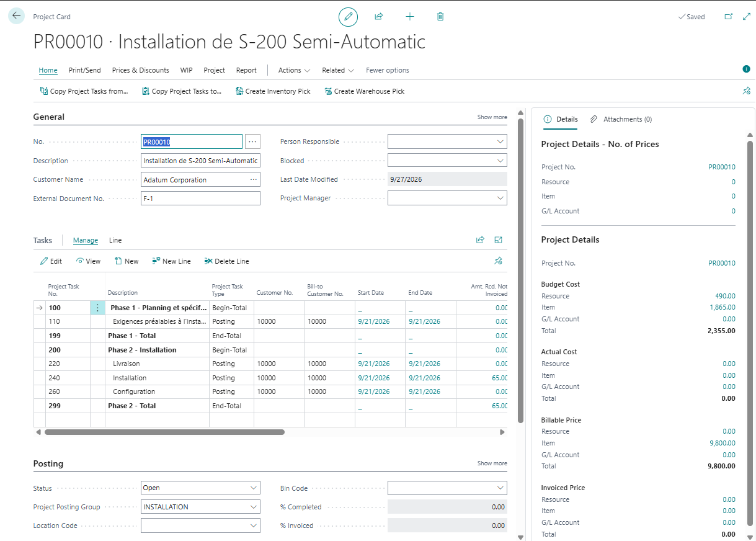
Task: Click the plus icon to create new
Action: 410,17
